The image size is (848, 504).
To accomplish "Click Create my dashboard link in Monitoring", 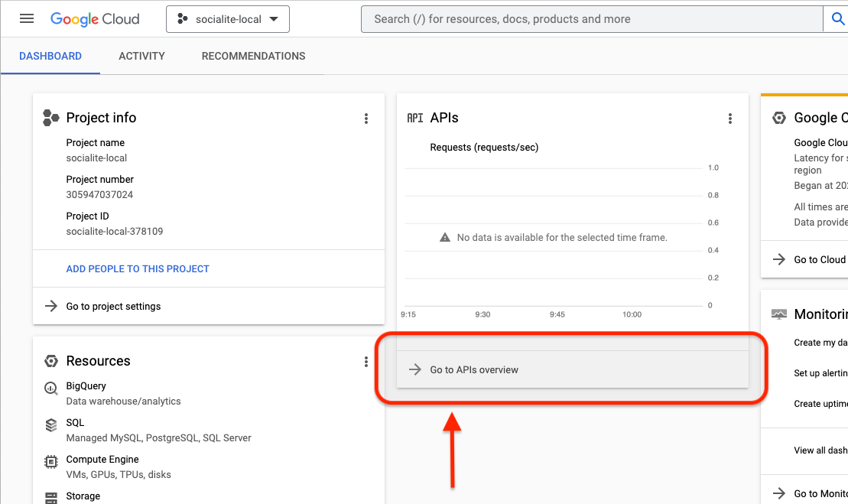I will [x=820, y=343].
